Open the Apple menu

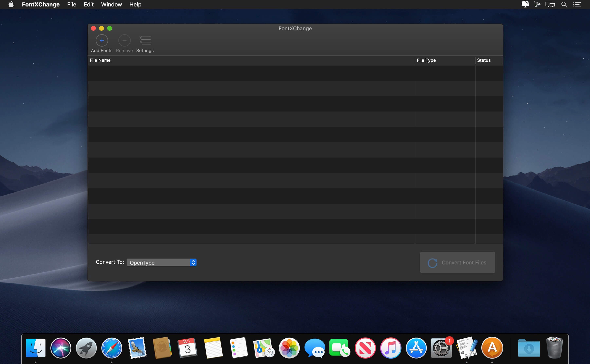(11, 4)
